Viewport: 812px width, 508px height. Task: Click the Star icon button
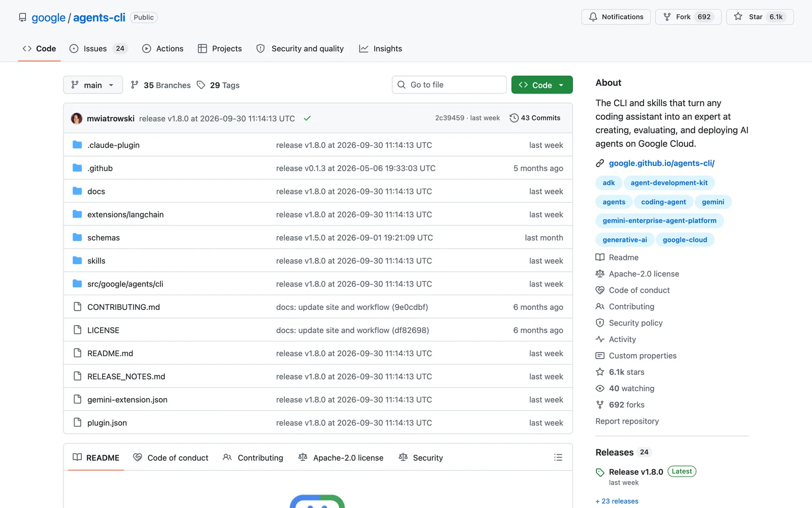[738, 17]
